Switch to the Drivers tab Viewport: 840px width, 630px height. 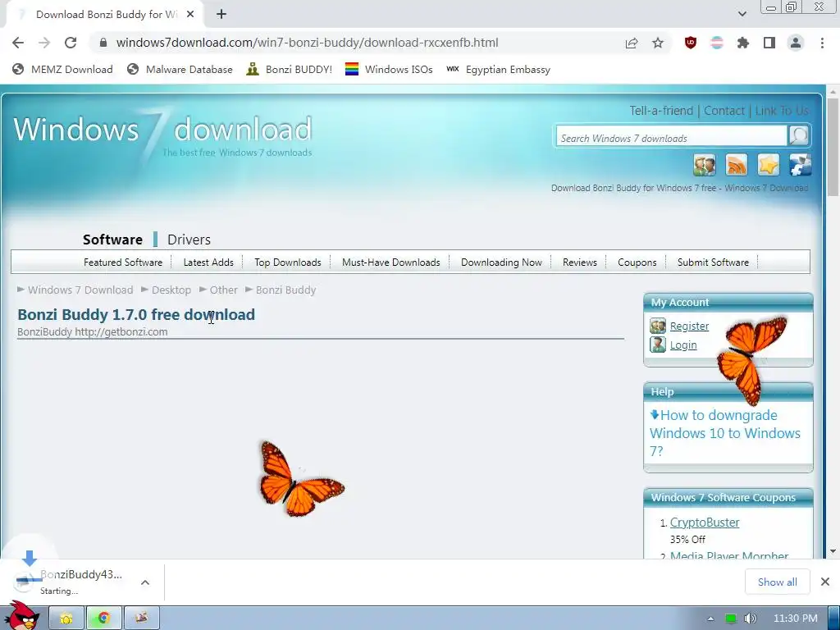tap(189, 240)
